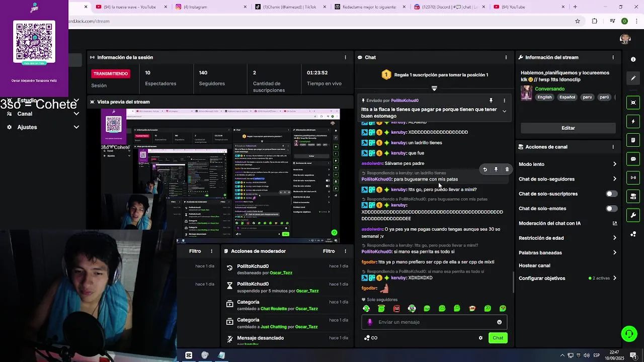Open chat settings gear icon
This screenshot has height=362, width=644.
[480, 338]
